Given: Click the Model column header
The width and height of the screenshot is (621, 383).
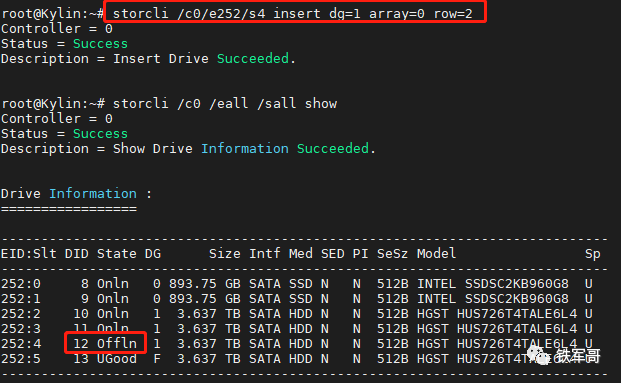Looking at the screenshot, I should (436, 253).
